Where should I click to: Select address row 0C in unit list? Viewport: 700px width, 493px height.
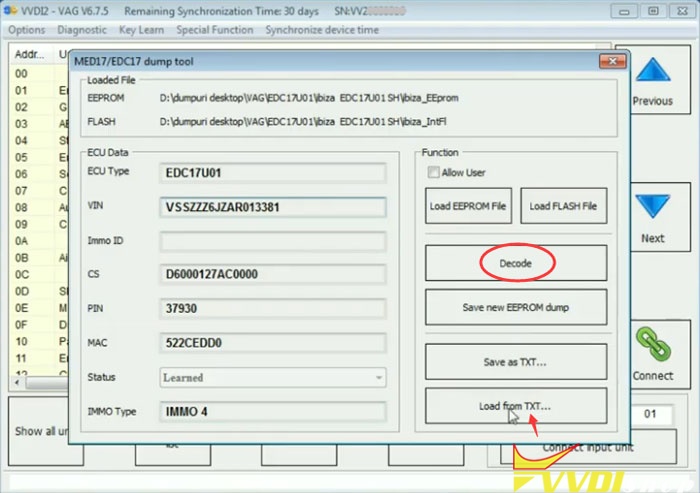[x=39, y=275]
